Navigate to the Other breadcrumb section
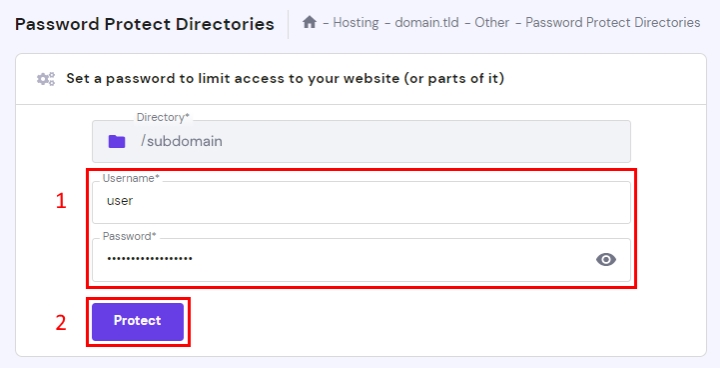 pos(492,23)
